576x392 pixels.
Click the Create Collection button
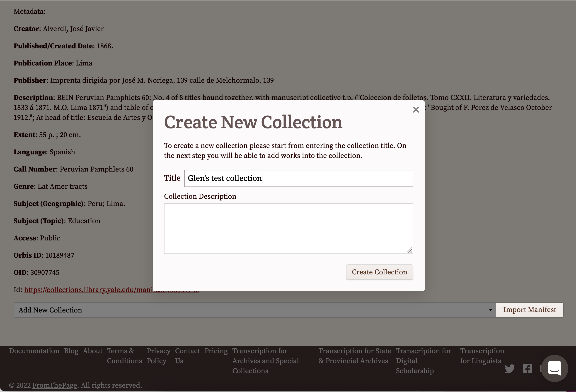(379, 272)
